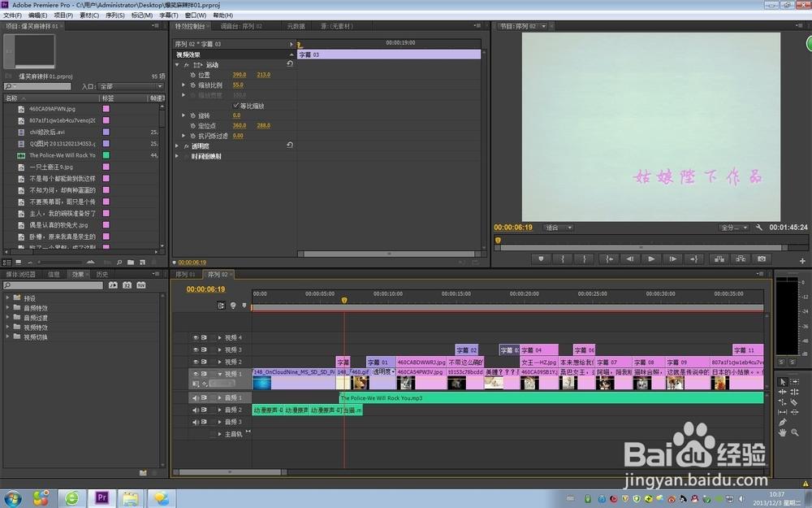Open the 序列(S) menu

coord(114,15)
